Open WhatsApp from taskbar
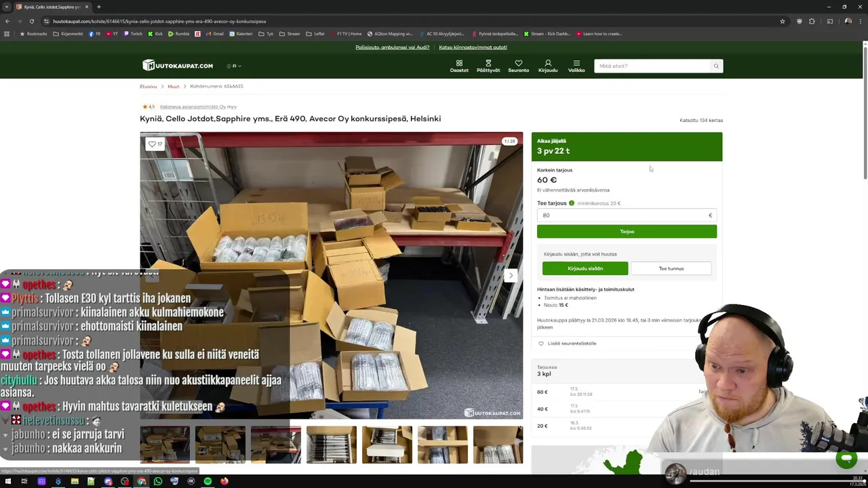The image size is (868, 488). pyautogui.click(x=158, y=481)
